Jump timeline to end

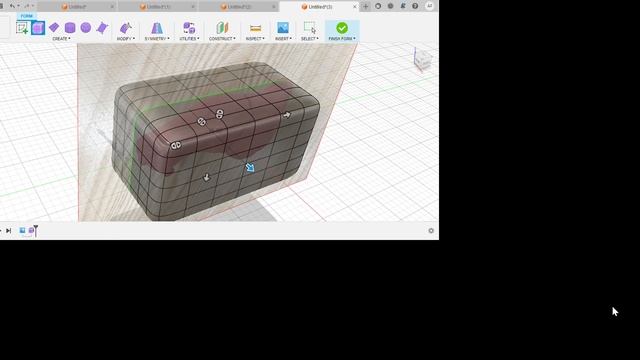pos(8,231)
